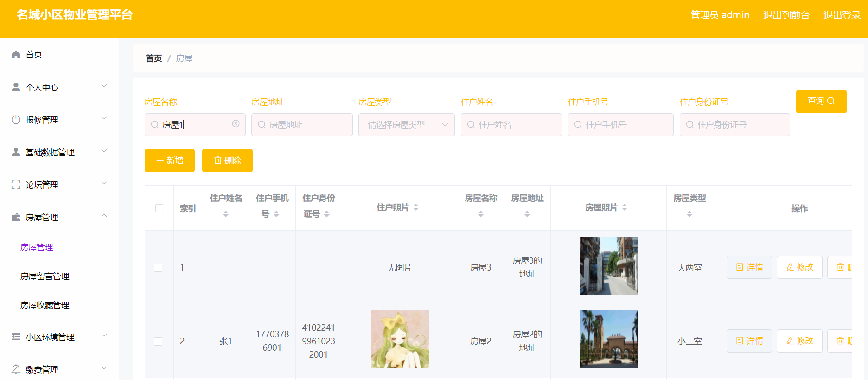
Task: Click 修改 for row 房屋3
Action: point(800,267)
